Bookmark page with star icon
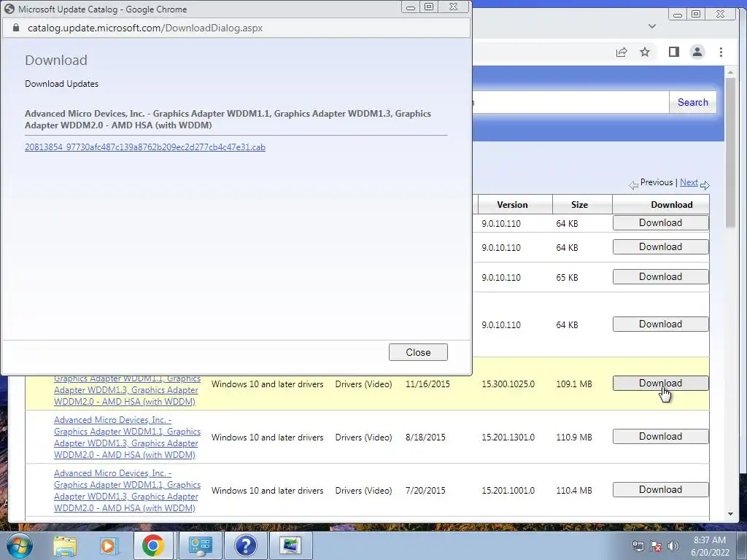The height and width of the screenshot is (560, 747). pyautogui.click(x=645, y=52)
